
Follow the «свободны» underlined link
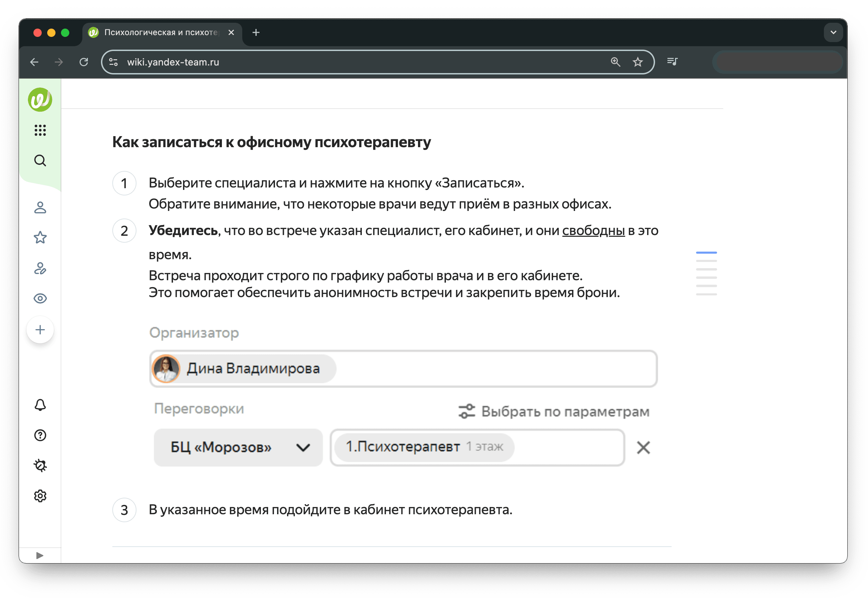click(593, 231)
